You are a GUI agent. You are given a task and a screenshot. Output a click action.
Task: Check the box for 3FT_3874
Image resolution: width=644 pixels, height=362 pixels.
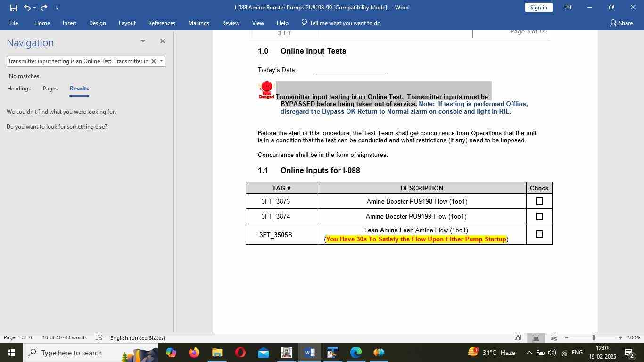click(x=539, y=216)
